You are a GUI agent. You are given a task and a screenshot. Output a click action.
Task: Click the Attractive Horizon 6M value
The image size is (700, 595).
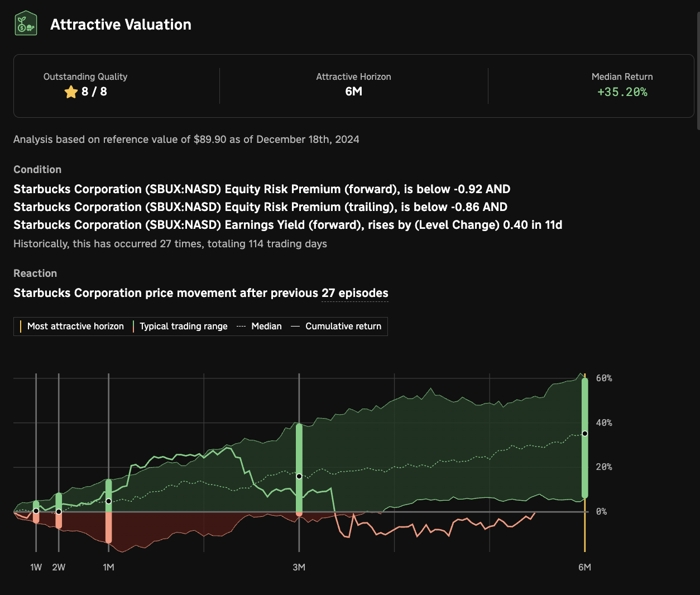tap(353, 92)
